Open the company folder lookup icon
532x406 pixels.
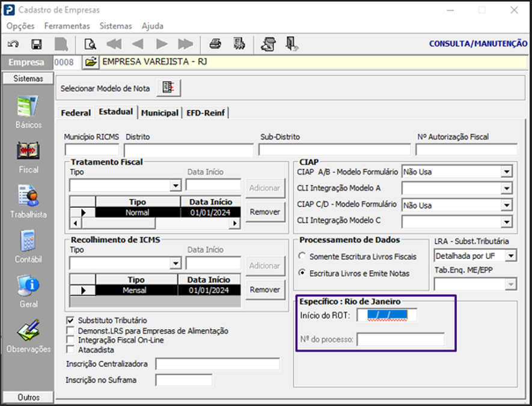[90, 62]
